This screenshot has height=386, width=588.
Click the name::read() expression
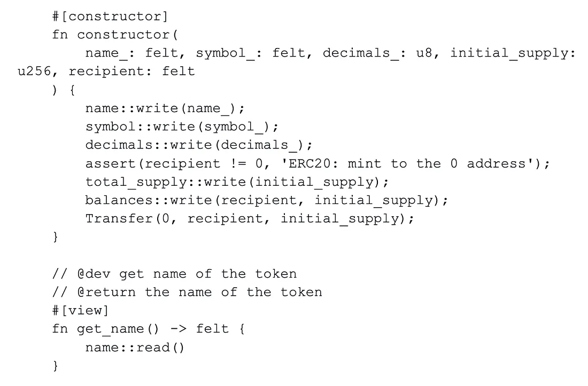click(135, 348)
